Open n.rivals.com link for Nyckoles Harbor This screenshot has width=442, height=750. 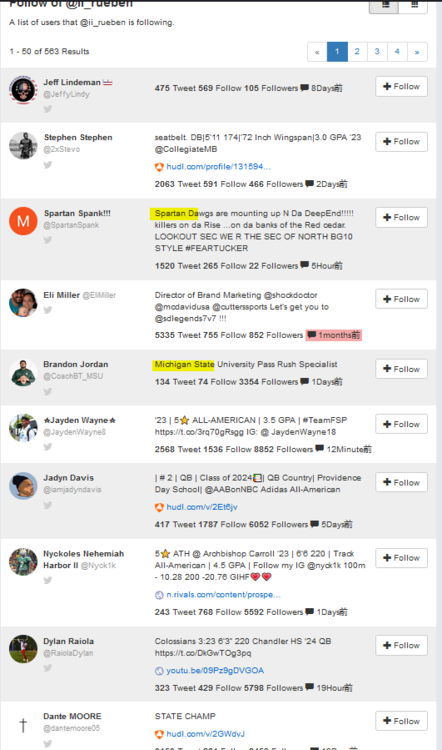click(x=223, y=595)
